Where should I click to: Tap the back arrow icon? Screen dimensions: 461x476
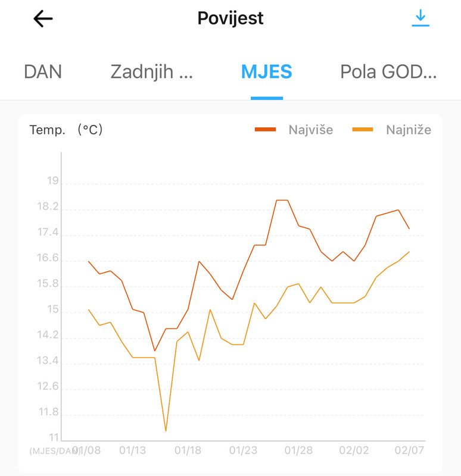43,18
